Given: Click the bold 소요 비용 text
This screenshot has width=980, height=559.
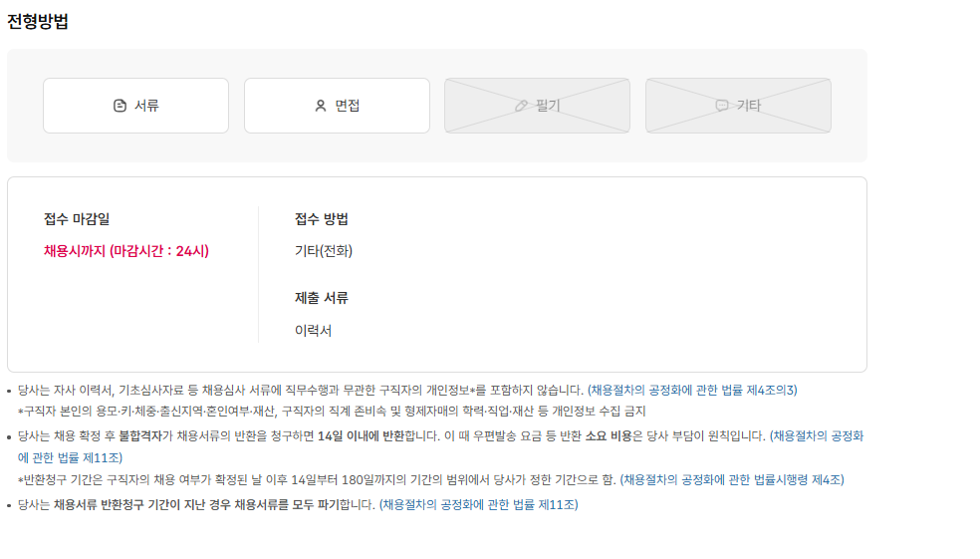Looking at the screenshot, I should click(x=609, y=435).
